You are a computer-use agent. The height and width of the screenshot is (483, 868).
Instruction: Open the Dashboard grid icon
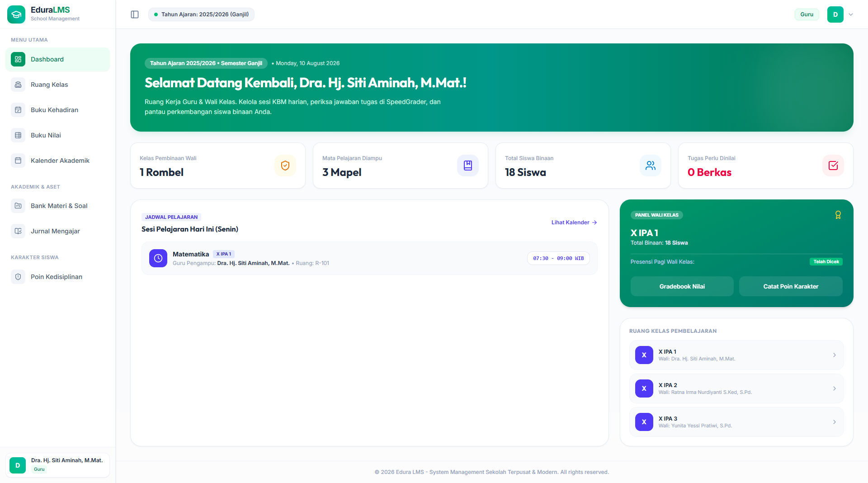(18, 59)
